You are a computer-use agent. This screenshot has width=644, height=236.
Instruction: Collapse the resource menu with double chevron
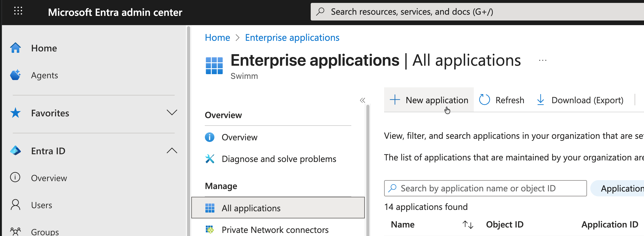pyautogui.click(x=362, y=100)
